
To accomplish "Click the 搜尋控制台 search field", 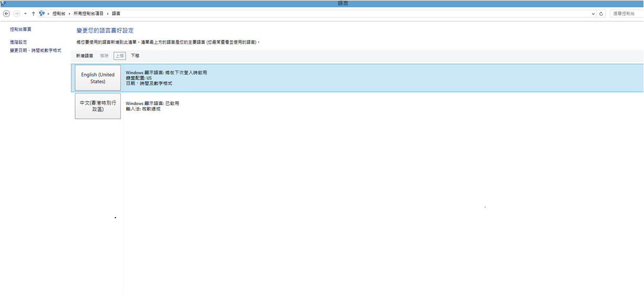I will coord(627,14).
